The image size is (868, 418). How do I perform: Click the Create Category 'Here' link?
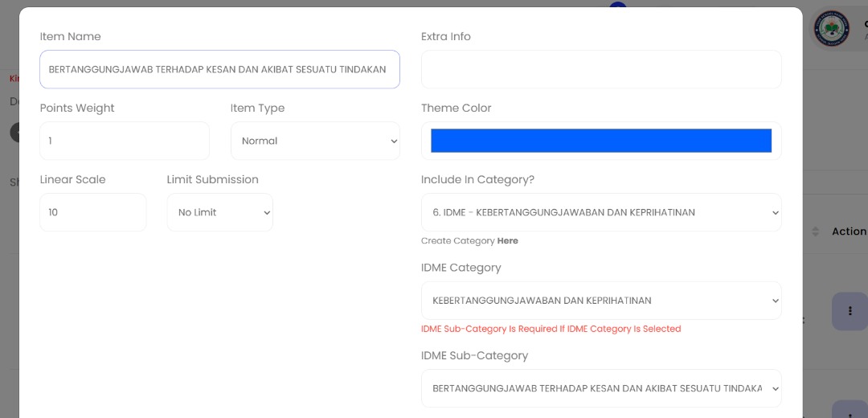point(508,241)
